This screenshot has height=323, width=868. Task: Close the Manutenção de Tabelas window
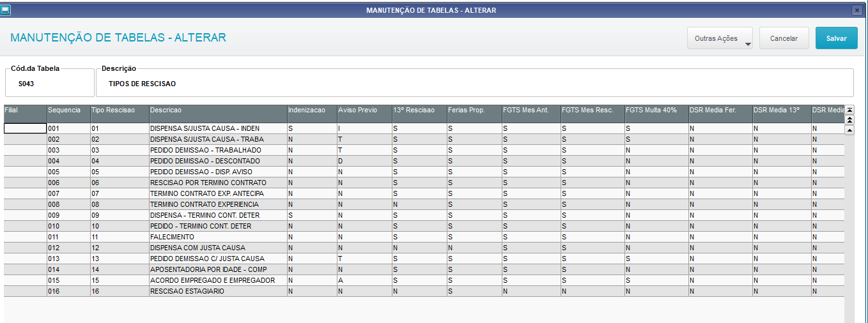[x=857, y=10]
